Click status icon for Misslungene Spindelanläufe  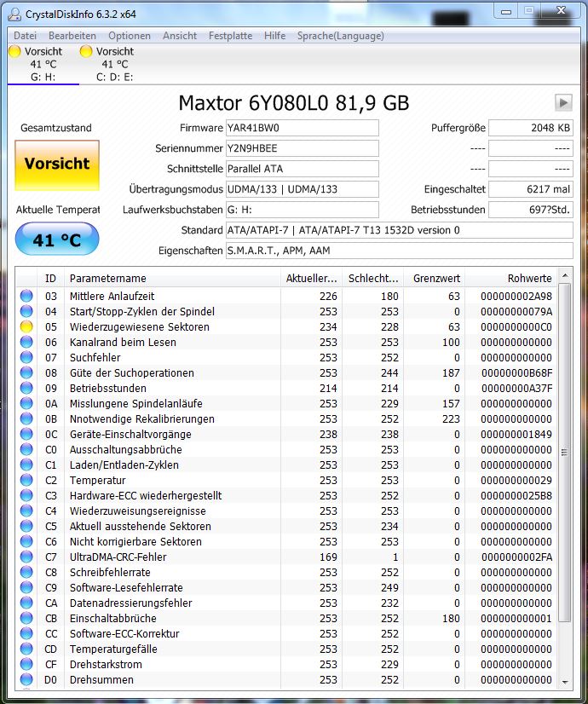tap(27, 403)
